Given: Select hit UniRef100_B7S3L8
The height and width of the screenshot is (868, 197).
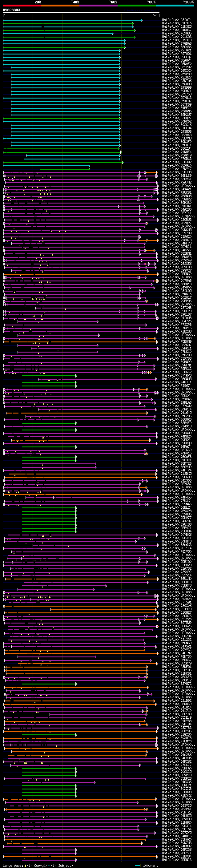Looking at the screenshot, I should 176,40.
